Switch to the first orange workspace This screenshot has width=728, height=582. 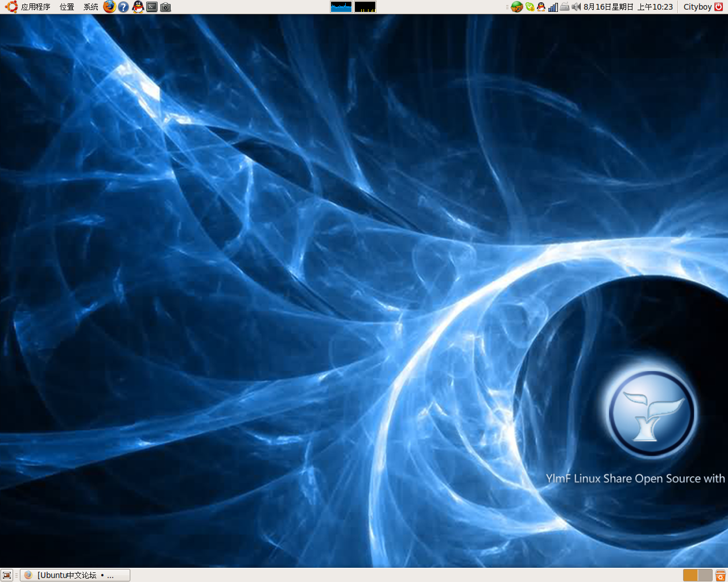click(x=690, y=575)
